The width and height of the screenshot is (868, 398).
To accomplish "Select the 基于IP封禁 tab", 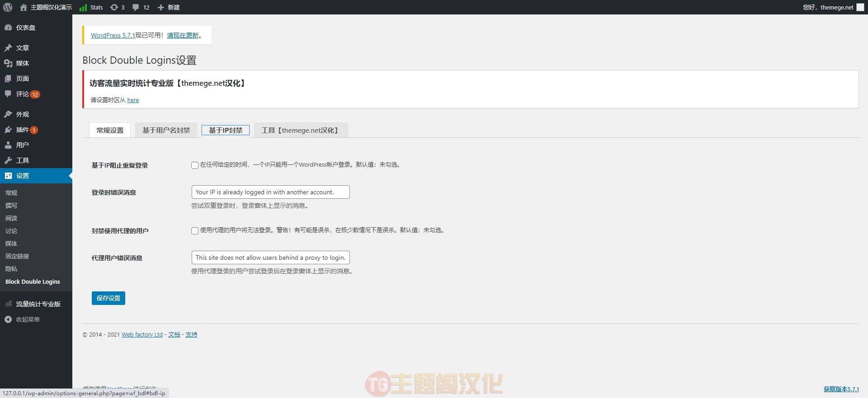I will 226,130.
